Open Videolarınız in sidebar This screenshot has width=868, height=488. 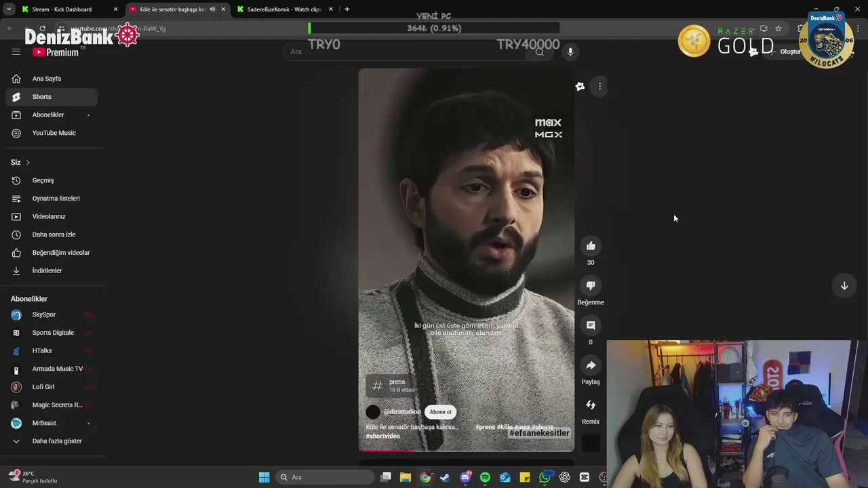coord(52,216)
